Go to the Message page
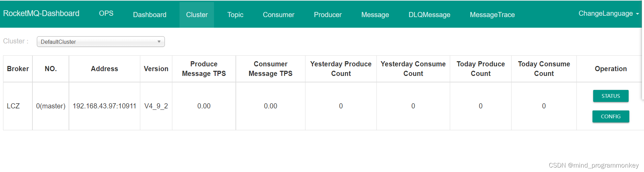The height and width of the screenshot is (172, 644). pyautogui.click(x=375, y=15)
